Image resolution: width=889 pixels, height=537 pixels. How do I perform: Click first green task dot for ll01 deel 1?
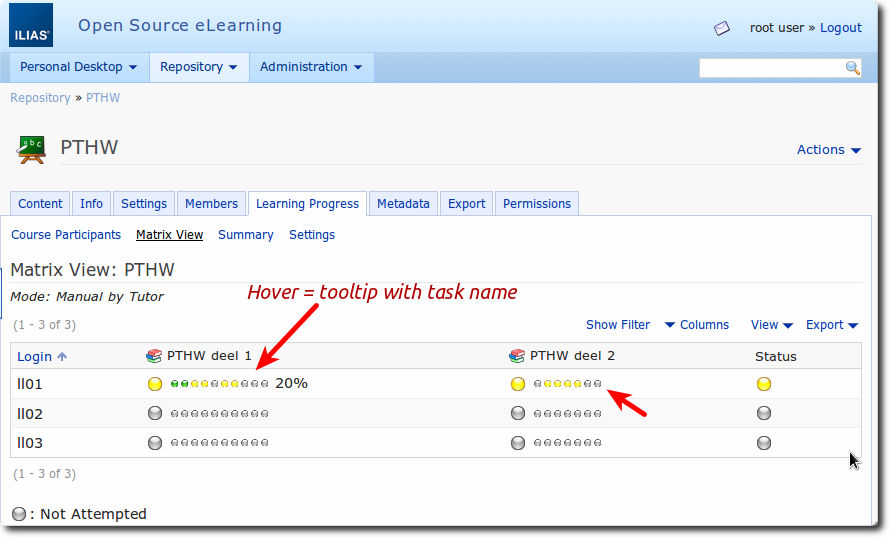(175, 384)
